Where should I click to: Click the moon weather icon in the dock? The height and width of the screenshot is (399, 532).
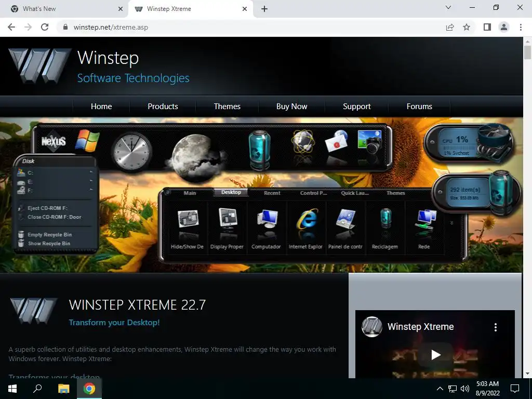tap(195, 158)
